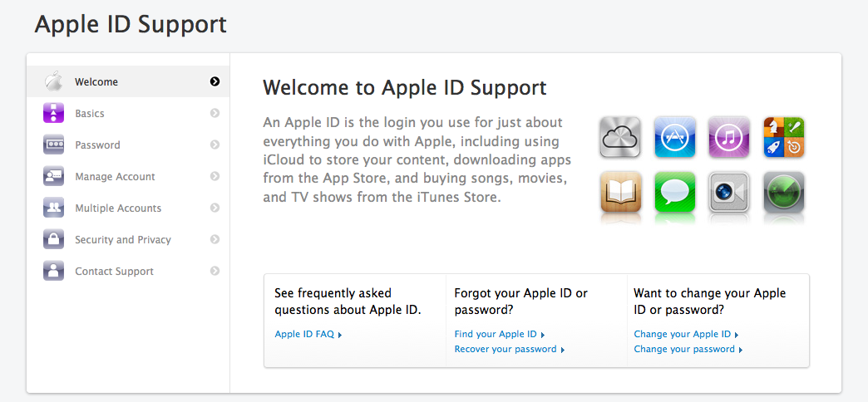The image size is (868, 402).
Task: Click the FaceTime camera icon
Action: 729,191
